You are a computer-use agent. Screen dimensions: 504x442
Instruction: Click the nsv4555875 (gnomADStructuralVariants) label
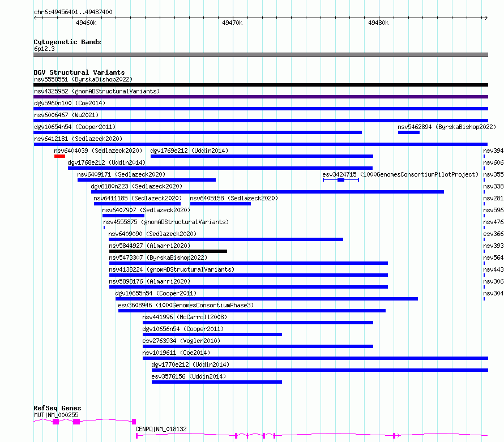[166, 222]
